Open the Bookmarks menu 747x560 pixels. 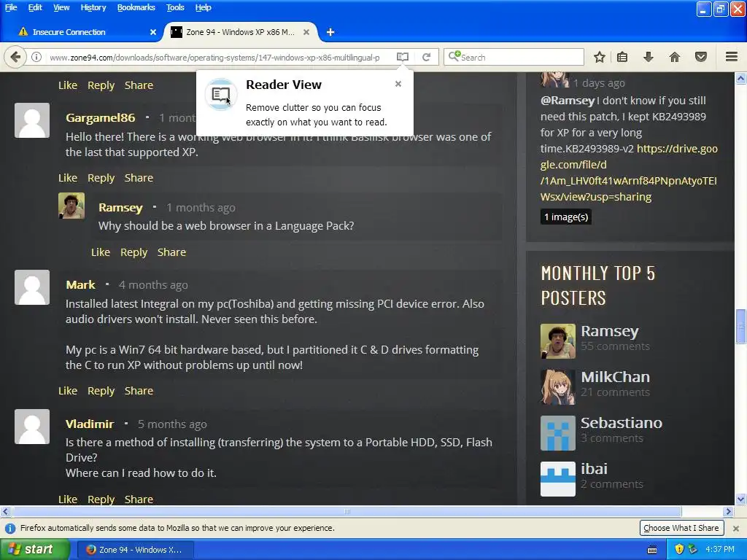136,7
